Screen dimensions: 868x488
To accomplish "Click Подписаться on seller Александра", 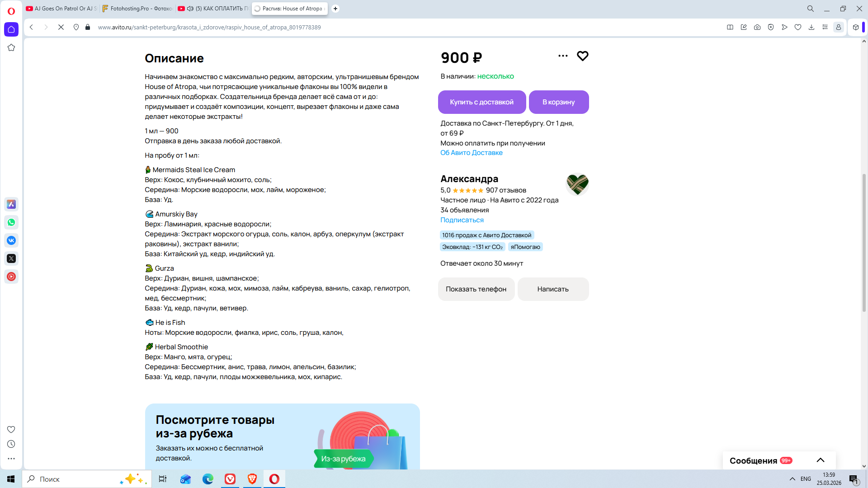I will point(462,220).
